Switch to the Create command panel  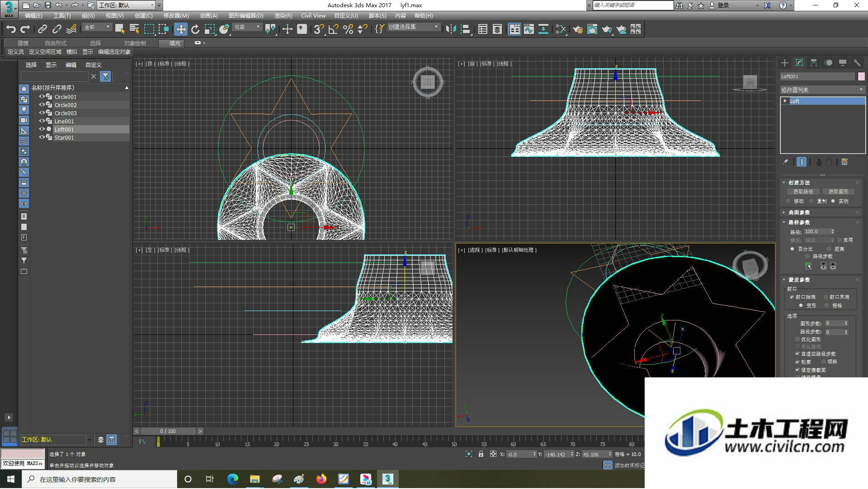tap(785, 63)
